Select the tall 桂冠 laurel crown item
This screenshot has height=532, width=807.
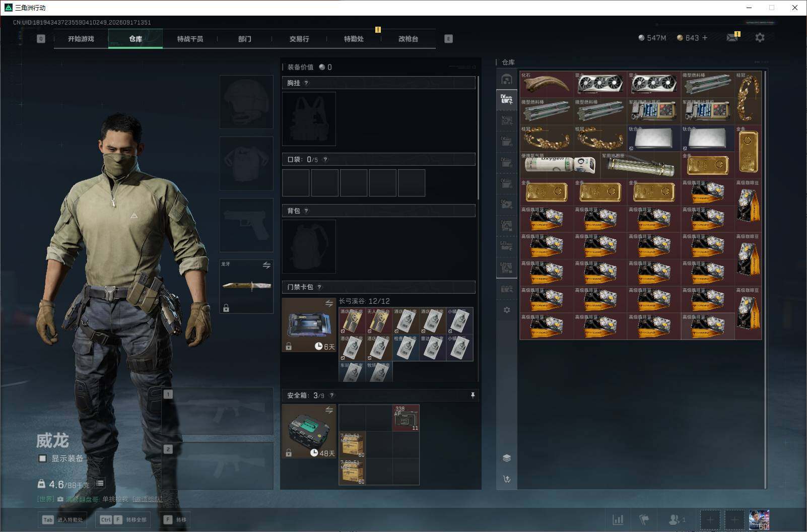(x=748, y=98)
